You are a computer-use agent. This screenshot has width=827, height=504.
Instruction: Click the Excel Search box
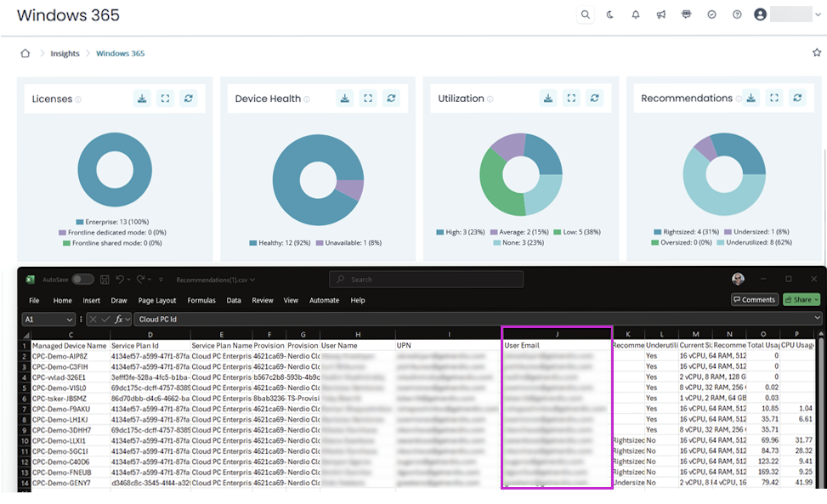coord(425,279)
